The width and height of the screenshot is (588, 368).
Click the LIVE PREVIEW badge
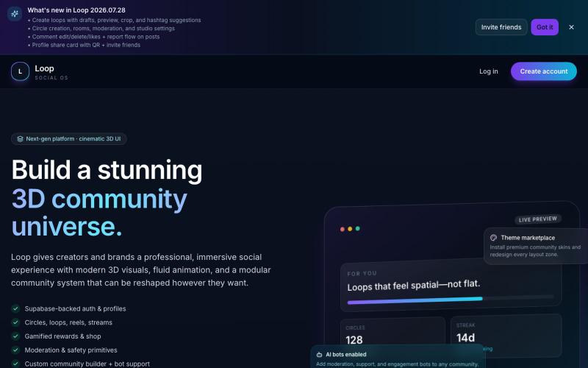(538, 219)
